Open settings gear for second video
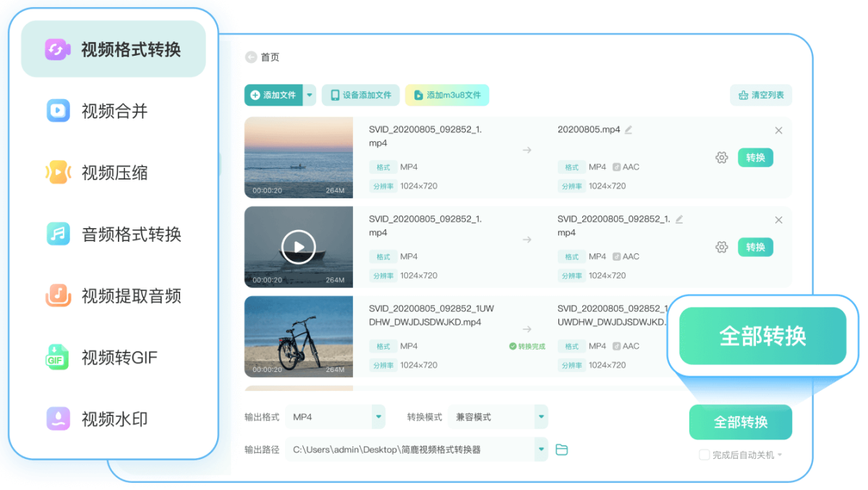The height and width of the screenshot is (490, 868). click(x=721, y=248)
